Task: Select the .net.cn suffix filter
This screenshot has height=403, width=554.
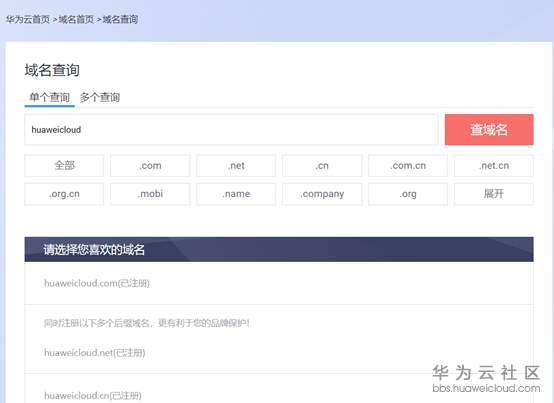Action: (x=494, y=165)
